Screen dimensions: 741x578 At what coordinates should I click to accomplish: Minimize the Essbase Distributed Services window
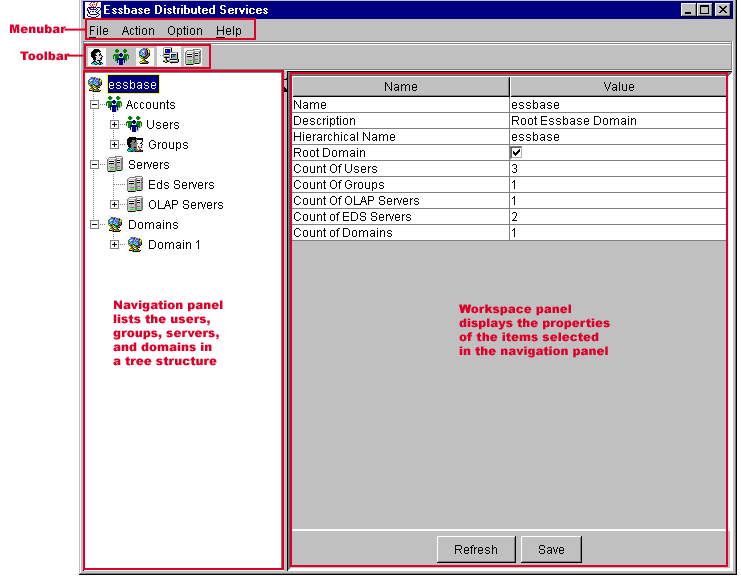[x=688, y=9]
